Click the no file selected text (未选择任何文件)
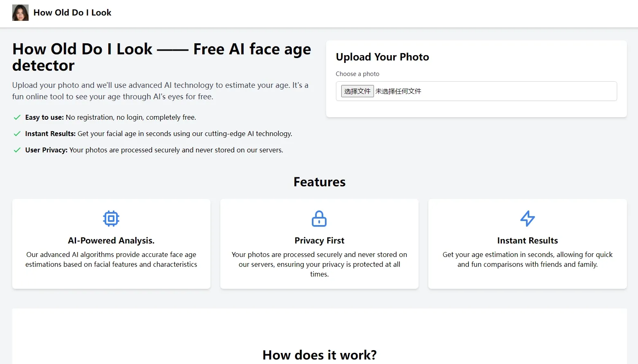 pos(398,91)
